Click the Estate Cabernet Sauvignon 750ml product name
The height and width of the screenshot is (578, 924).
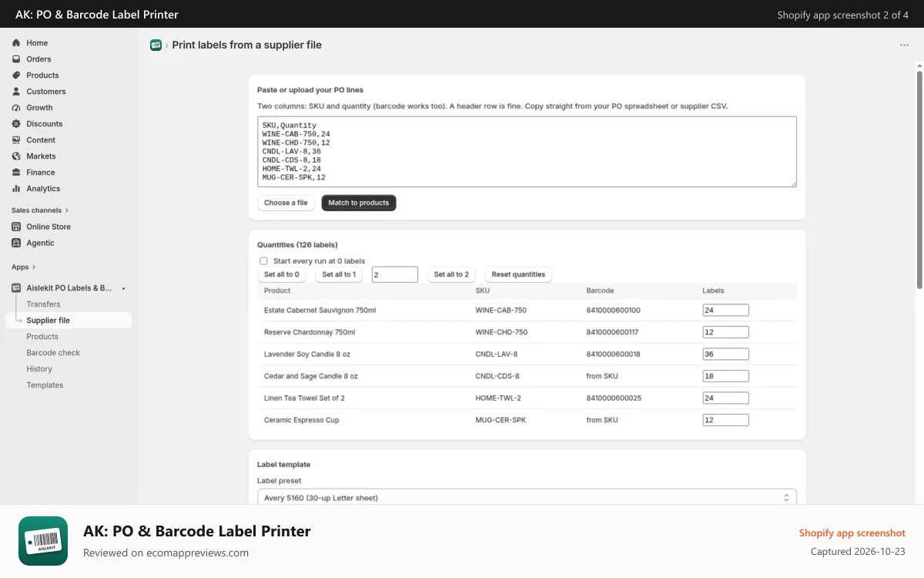pyautogui.click(x=320, y=310)
